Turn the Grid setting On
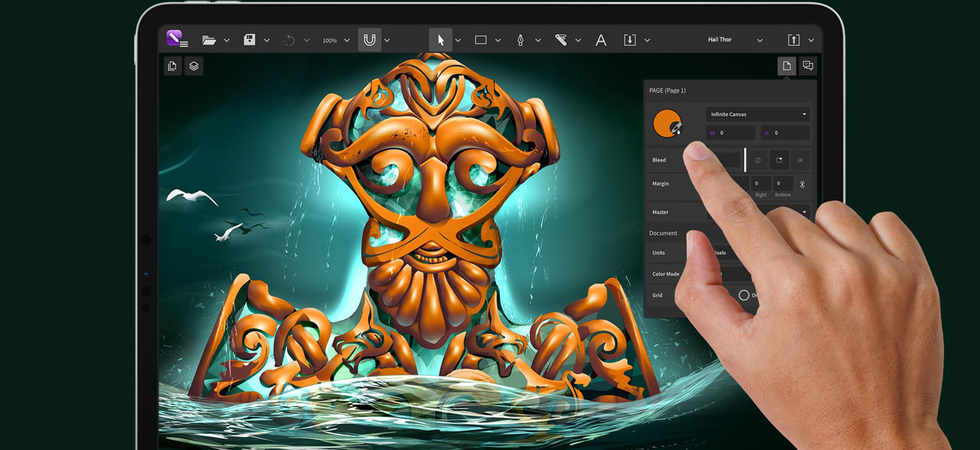Image resolution: width=980 pixels, height=450 pixels. pyautogui.click(x=743, y=295)
